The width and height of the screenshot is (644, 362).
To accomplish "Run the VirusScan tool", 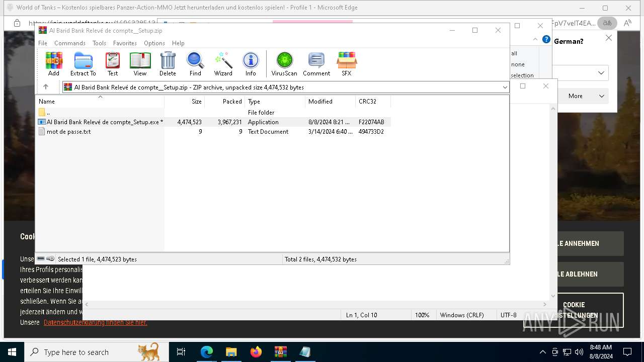I will 284,64.
